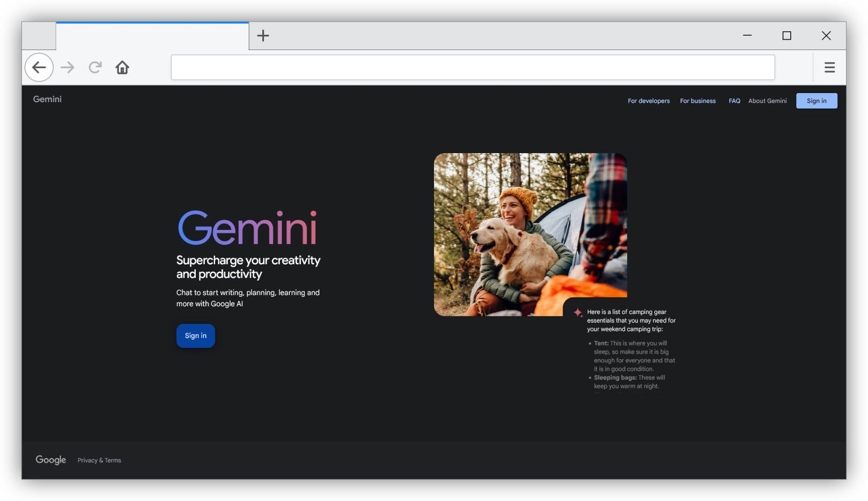Viewport: 868px width, 501px height.
Task: Go to the browser home page icon
Action: tap(122, 67)
